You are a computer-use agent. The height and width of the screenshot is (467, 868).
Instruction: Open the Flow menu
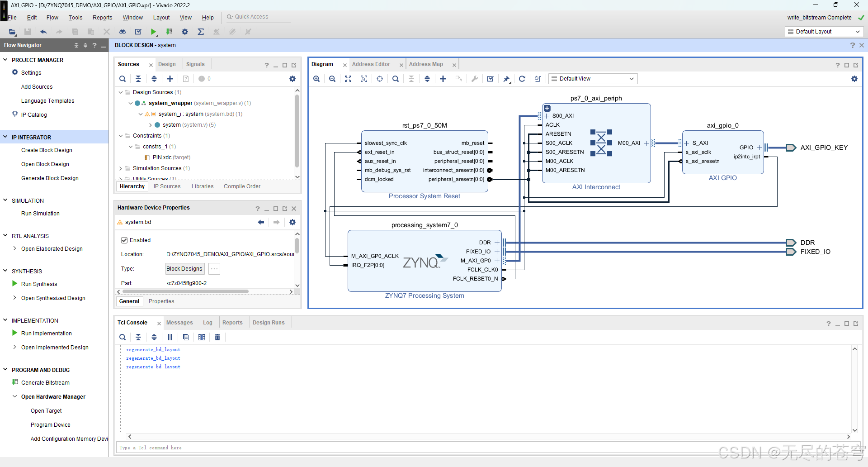click(x=52, y=18)
